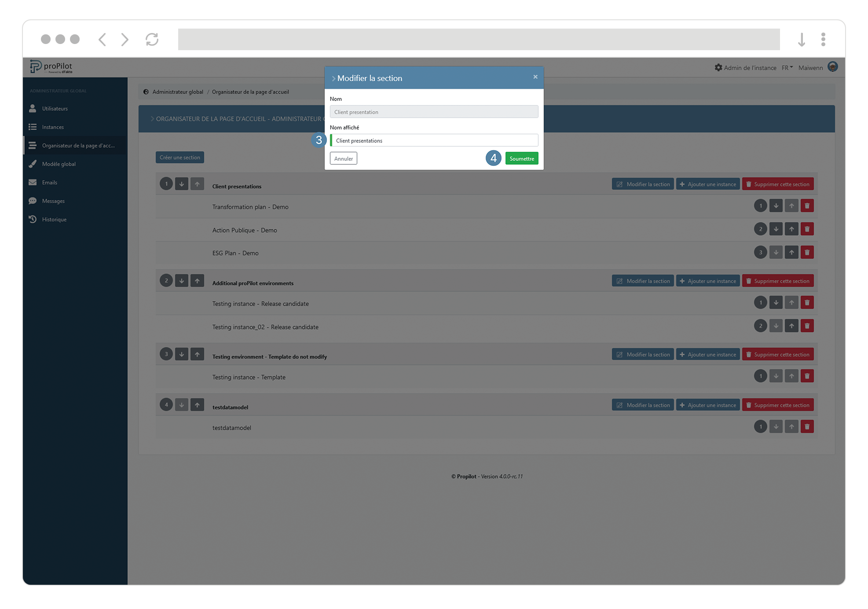Viewport: 868px width, 609px height.
Task: Open the Historique panel
Action: tap(54, 219)
